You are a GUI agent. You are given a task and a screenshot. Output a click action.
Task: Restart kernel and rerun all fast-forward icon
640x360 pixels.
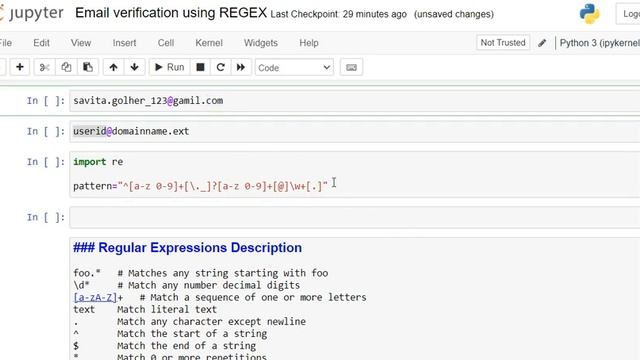(x=241, y=67)
